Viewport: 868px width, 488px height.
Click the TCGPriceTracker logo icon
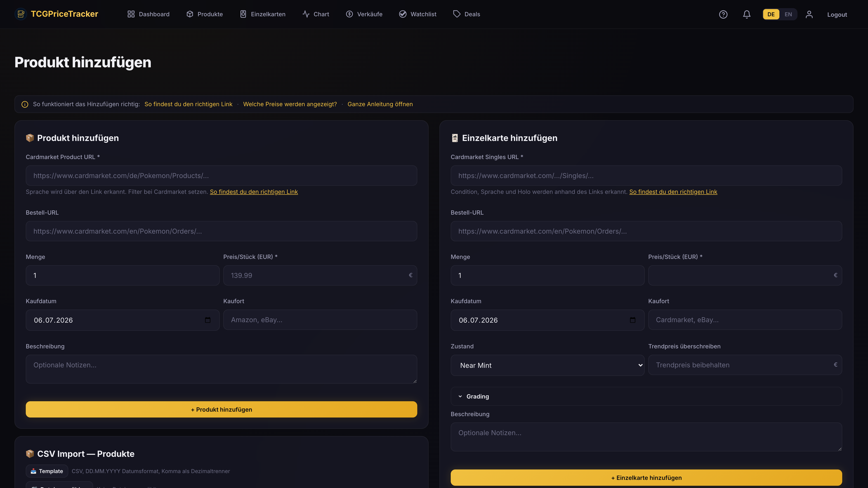tap(21, 14)
